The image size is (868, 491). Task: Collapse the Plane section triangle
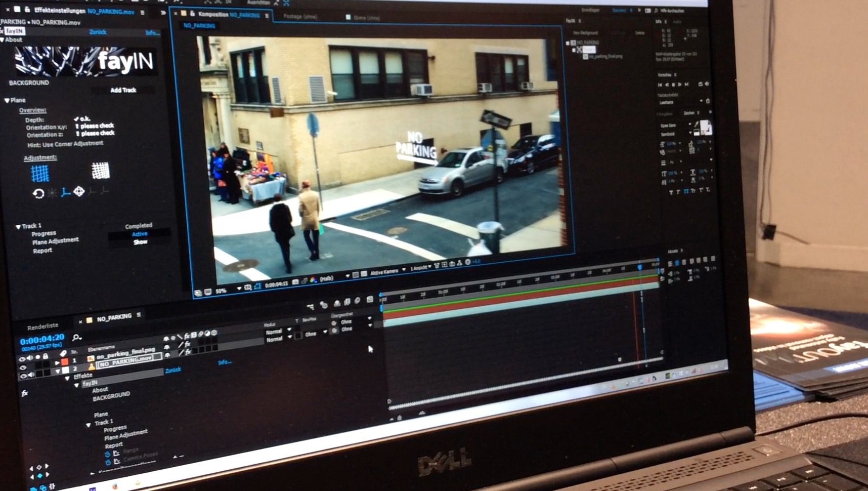coord(7,100)
